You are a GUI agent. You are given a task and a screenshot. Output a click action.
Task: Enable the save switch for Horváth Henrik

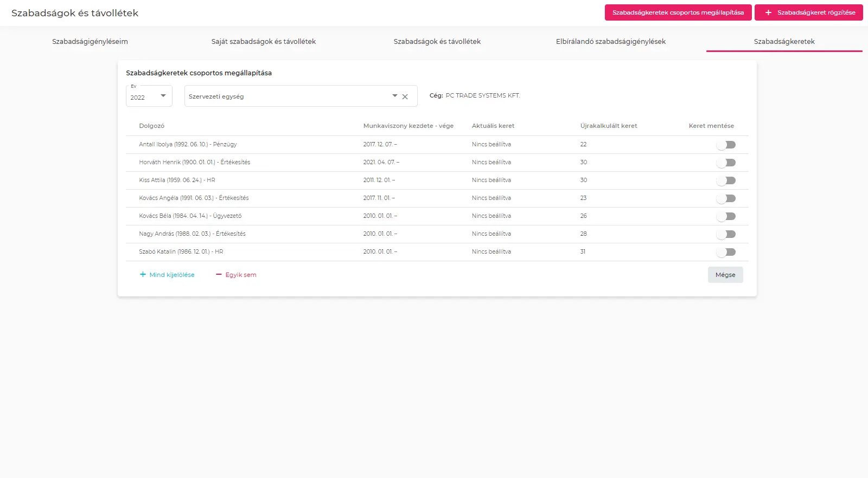725,163
